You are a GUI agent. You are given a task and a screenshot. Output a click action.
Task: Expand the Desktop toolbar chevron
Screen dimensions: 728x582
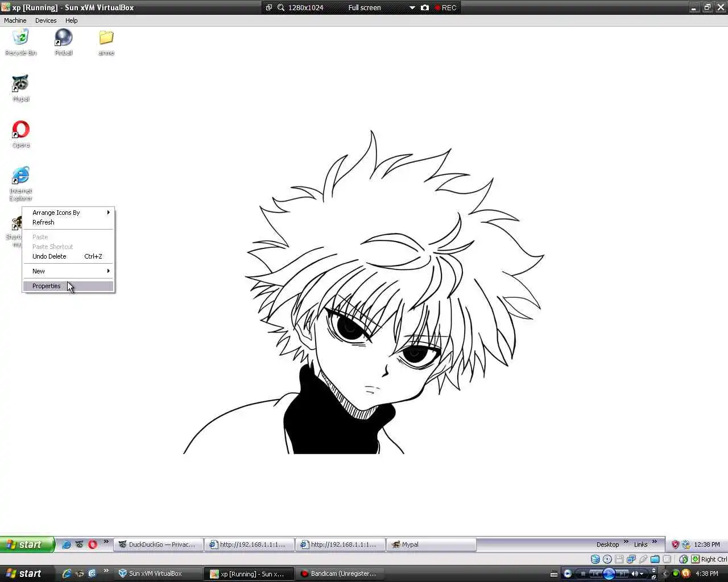(x=626, y=542)
